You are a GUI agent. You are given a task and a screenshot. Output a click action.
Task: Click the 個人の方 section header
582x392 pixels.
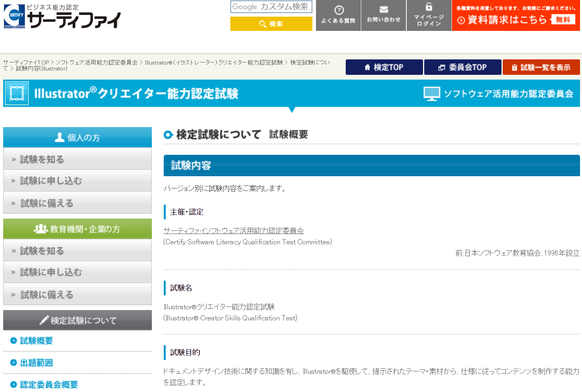pyautogui.click(x=77, y=137)
